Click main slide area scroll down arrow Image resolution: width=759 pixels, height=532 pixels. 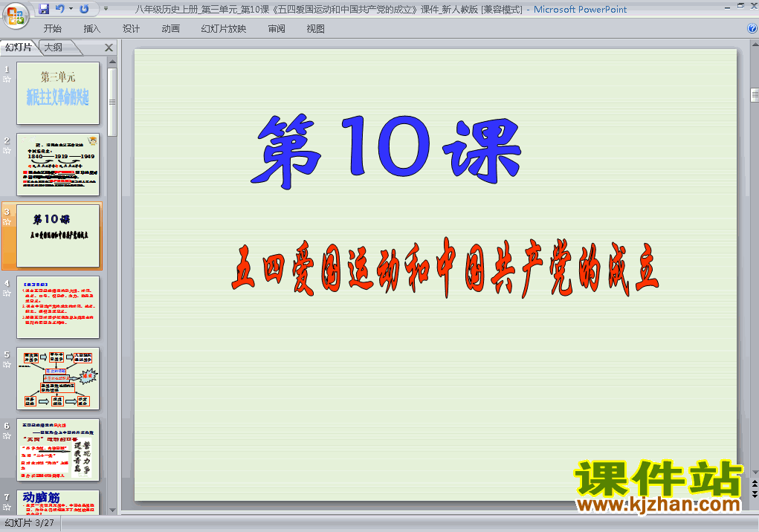pos(755,472)
